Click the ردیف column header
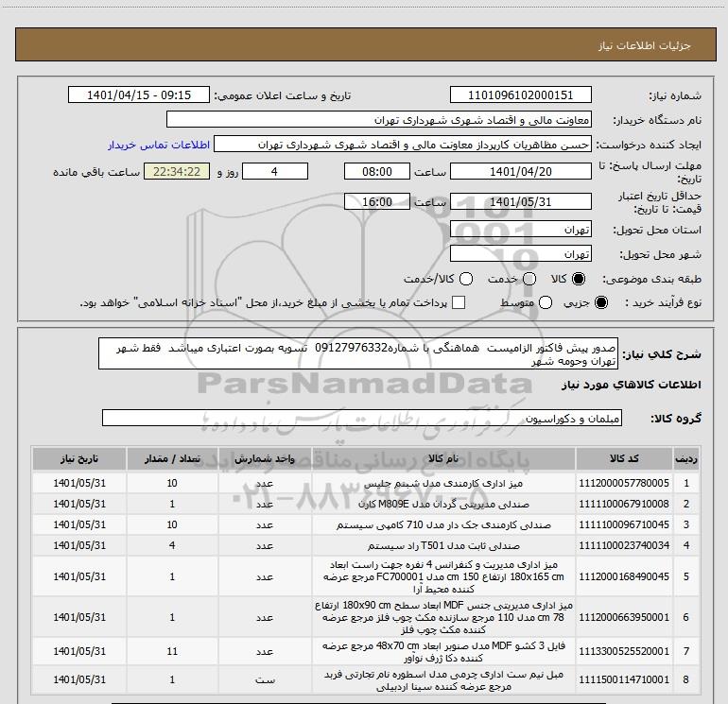This screenshot has width=728, height=704. 685,458
